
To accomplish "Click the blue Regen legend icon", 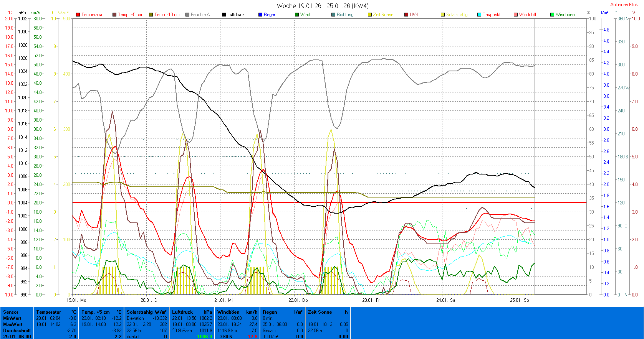I will coord(260,15).
